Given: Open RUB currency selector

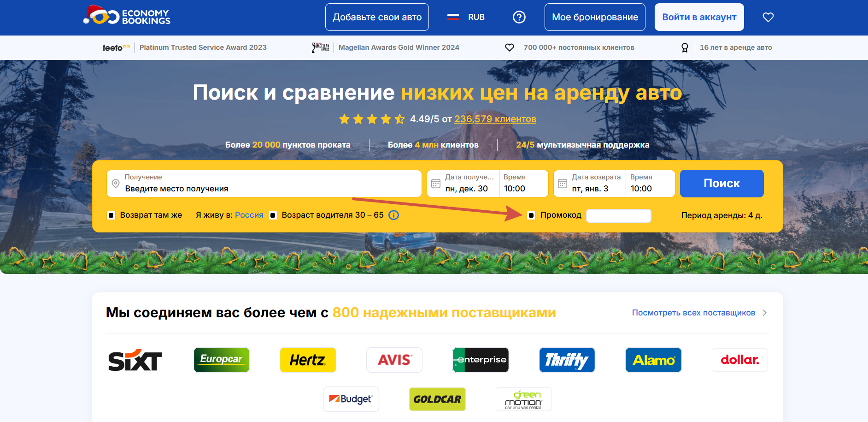Looking at the screenshot, I should [466, 17].
